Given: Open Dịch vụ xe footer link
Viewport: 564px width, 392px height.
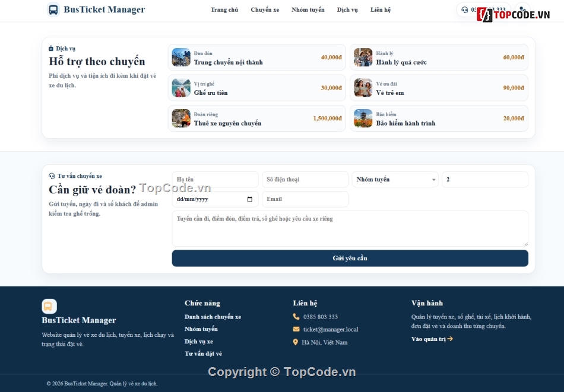Looking at the screenshot, I should pyautogui.click(x=199, y=342).
